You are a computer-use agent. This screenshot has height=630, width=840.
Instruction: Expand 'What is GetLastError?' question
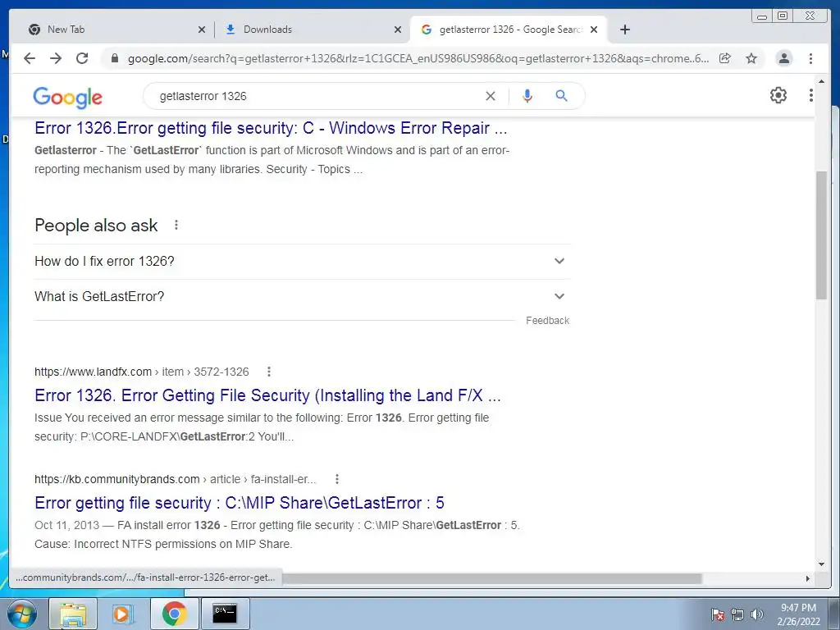(302, 297)
